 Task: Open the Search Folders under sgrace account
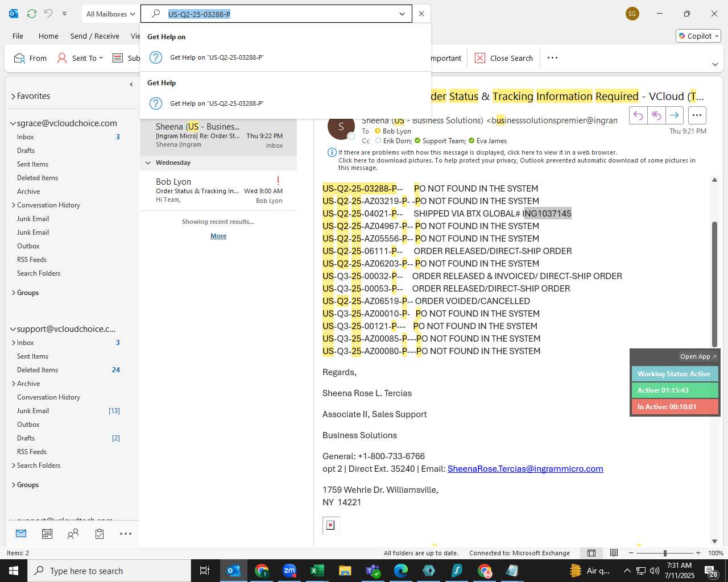pos(39,273)
